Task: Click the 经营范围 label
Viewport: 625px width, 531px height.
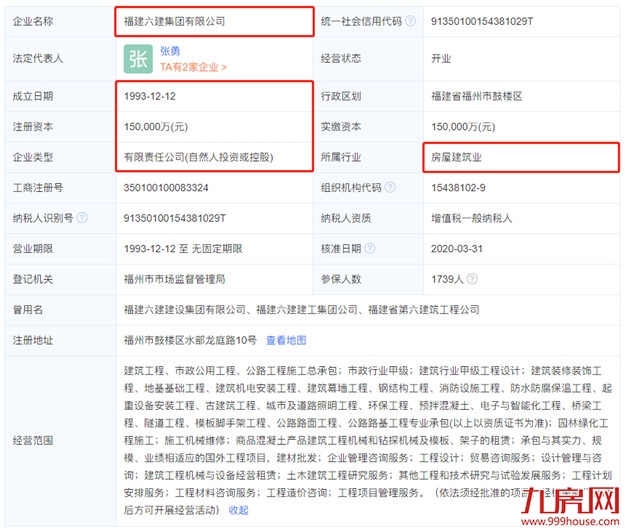Action: point(33,440)
